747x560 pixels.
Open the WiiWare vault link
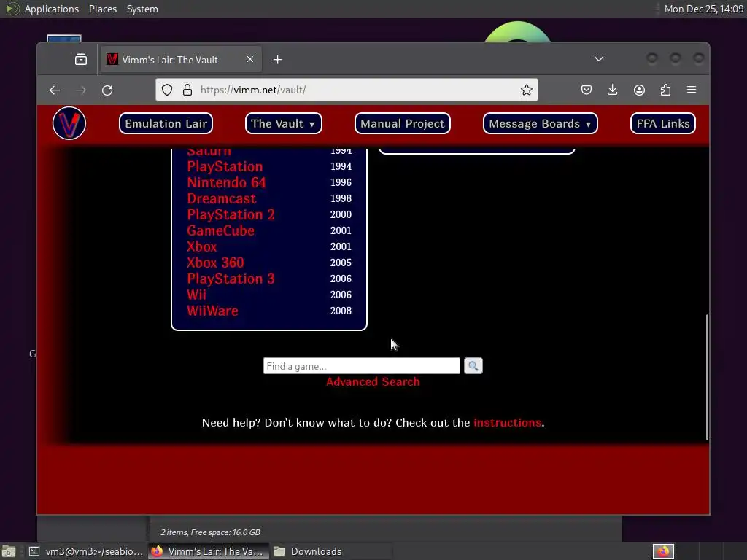coord(212,311)
